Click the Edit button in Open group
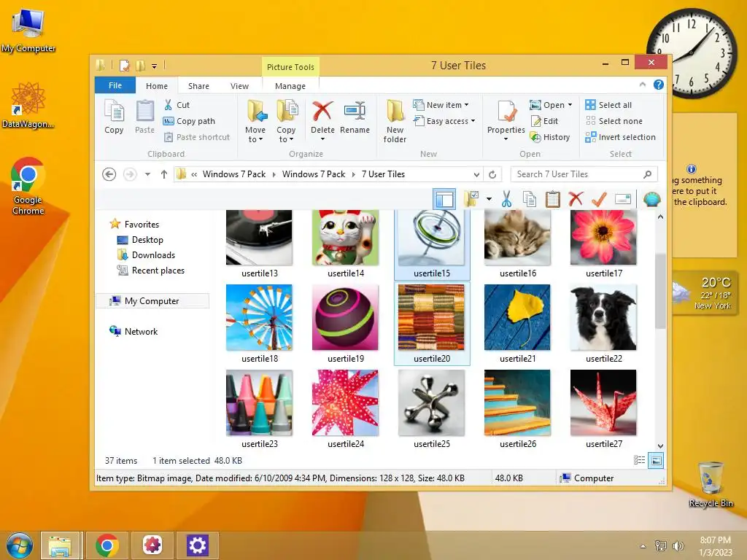 (544, 121)
